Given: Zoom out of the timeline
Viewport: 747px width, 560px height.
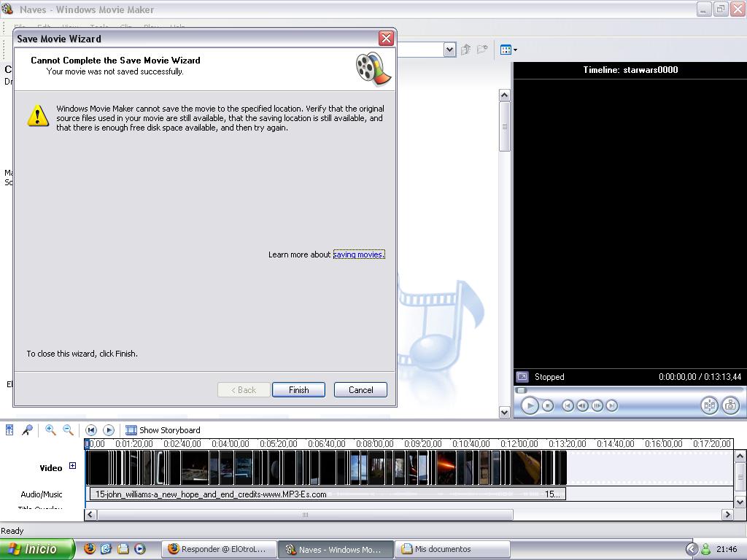Looking at the screenshot, I should [68, 430].
